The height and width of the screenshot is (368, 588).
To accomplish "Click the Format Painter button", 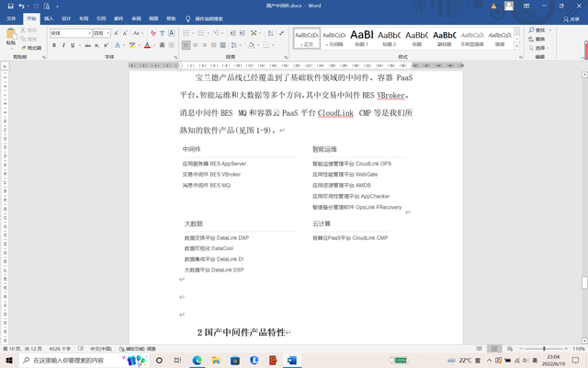I will click(31, 48).
